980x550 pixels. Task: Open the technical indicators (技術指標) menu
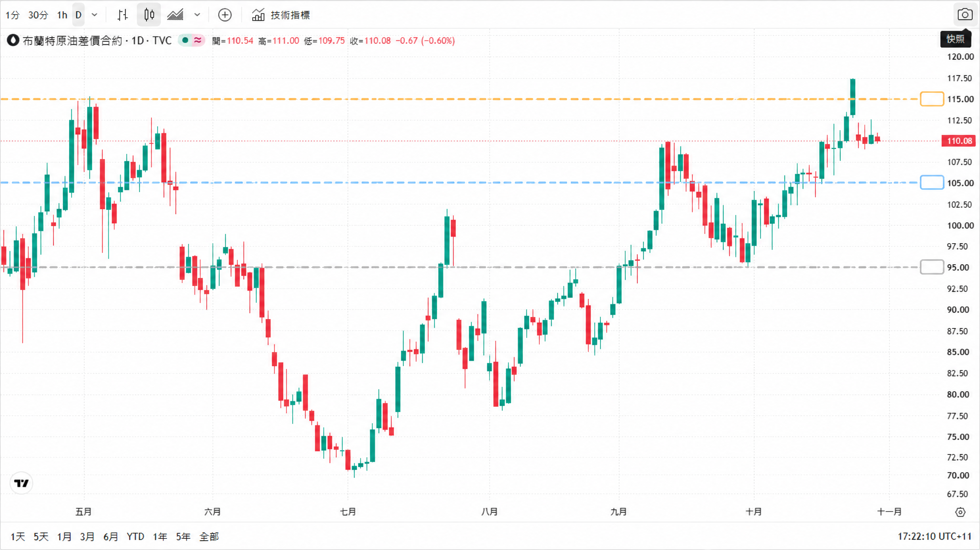coord(281,15)
